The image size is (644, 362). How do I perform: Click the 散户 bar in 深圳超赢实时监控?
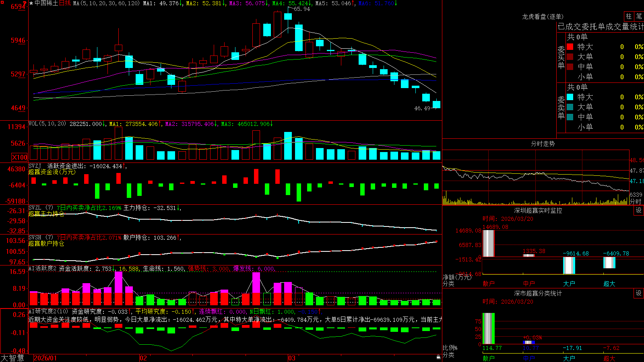tap(489, 243)
